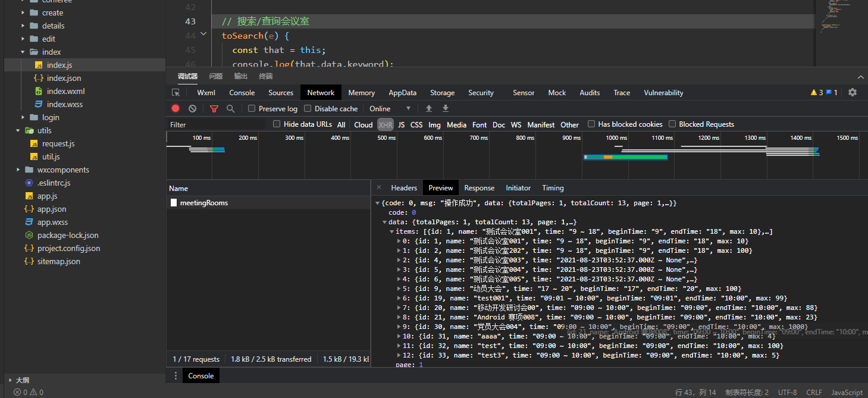This screenshot has height=398, width=868.
Task: Open the Online throttling dropdown
Action: 390,109
